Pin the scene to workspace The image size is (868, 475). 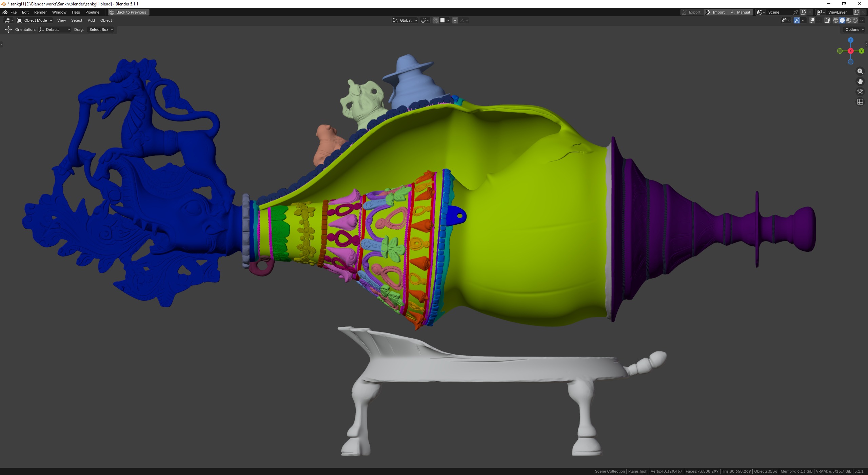click(796, 12)
